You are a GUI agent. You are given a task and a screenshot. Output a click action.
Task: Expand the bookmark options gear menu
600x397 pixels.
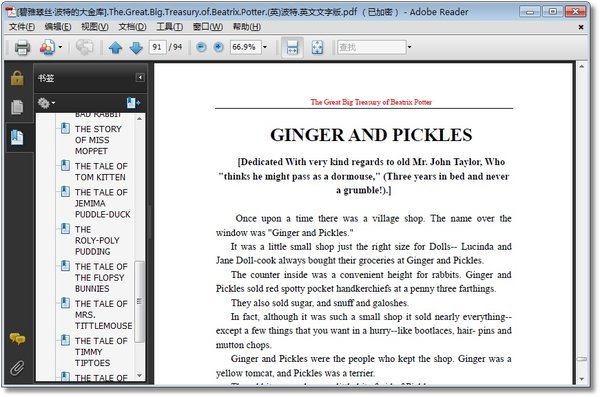coord(46,103)
